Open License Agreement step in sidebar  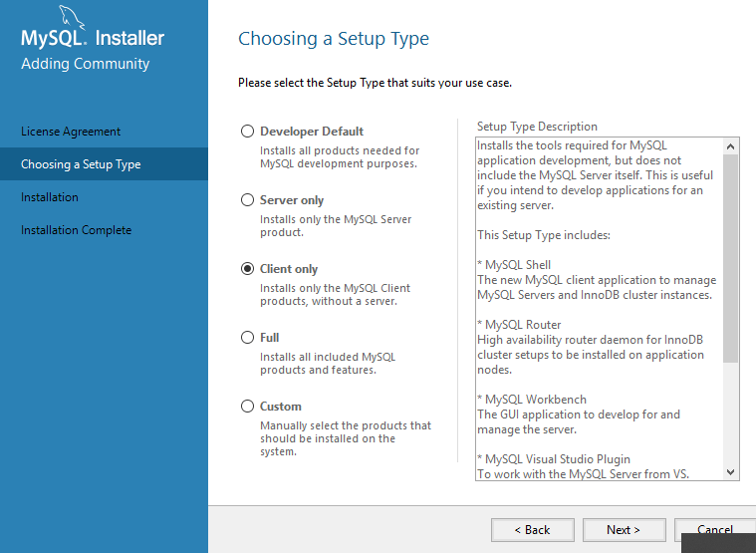71,132
